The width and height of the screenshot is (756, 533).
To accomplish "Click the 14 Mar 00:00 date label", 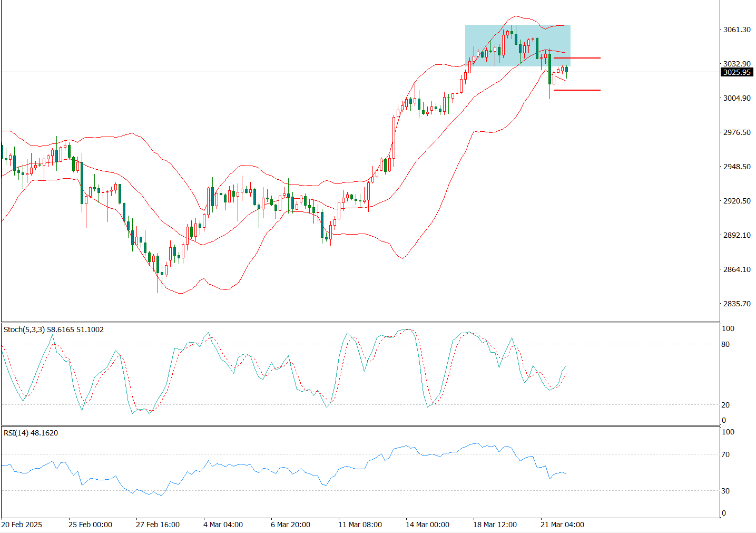I will [x=427, y=525].
